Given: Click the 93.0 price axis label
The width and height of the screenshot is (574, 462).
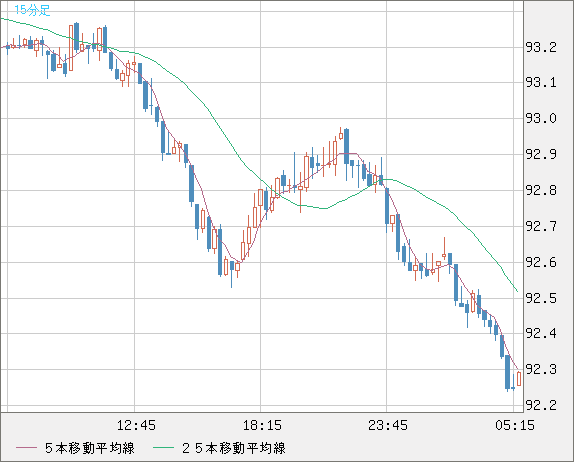Looking at the screenshot, I should click(x=541, y=119).
